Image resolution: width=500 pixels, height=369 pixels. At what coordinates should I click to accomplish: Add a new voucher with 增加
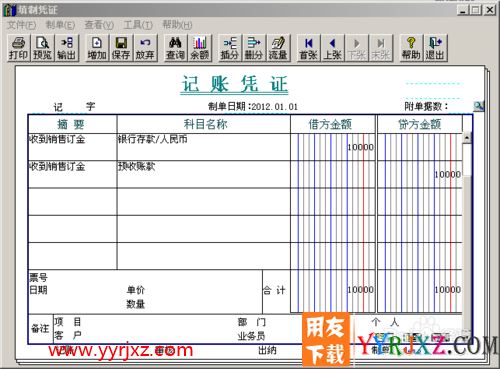pyautogui.click(x=97, y=48)
